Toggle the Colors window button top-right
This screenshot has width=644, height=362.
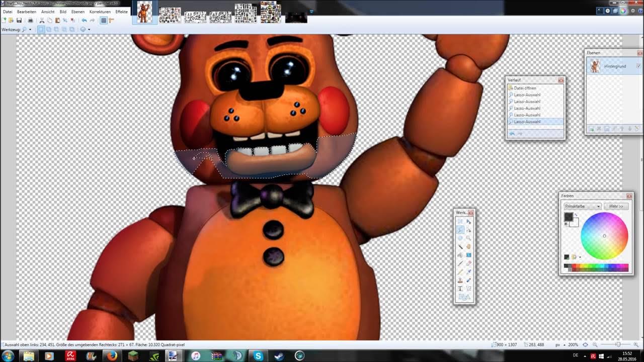pos(623,10)
